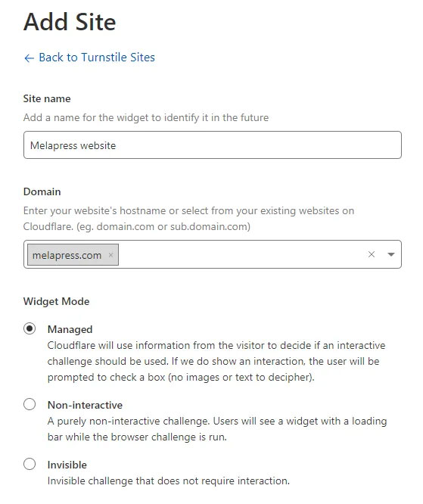Click the Add Site page heading
423x504 pixels.
click(70, 22)
